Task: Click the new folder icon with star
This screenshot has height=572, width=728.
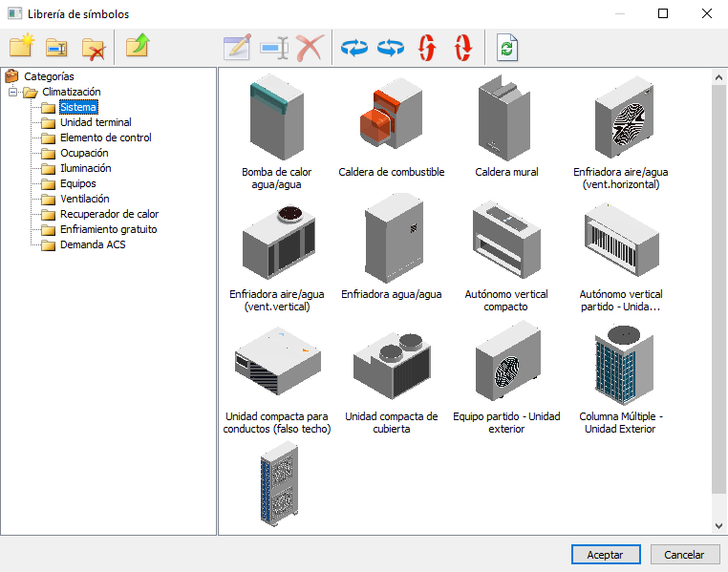Action: click(21, 46)
